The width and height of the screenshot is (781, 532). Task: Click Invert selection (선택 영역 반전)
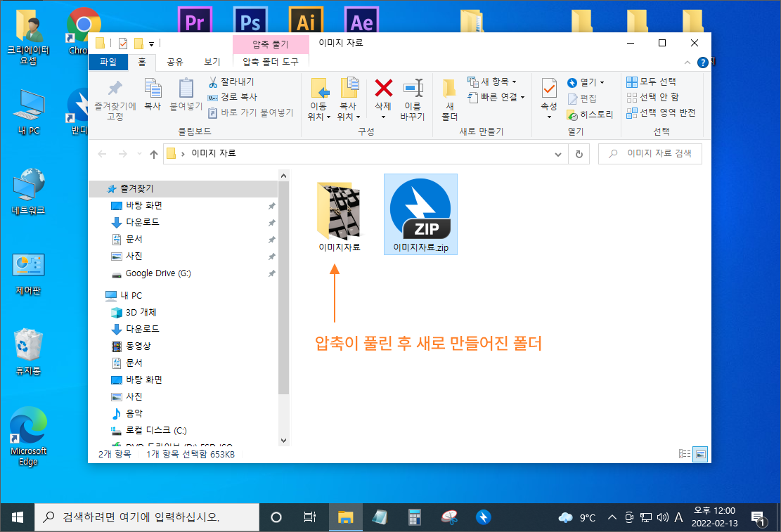pos(661,112)
